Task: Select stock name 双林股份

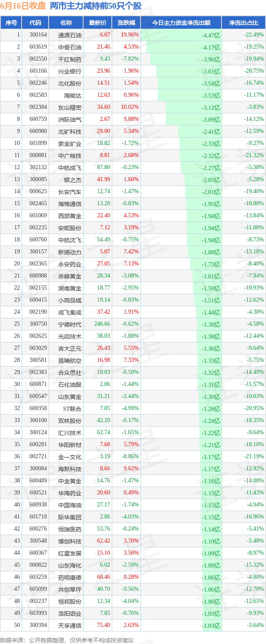Action: pos(70,421)
